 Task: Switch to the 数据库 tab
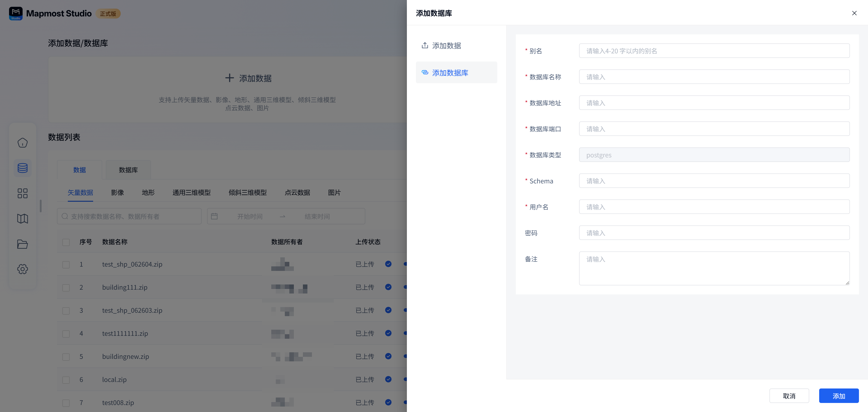point(128,170)
